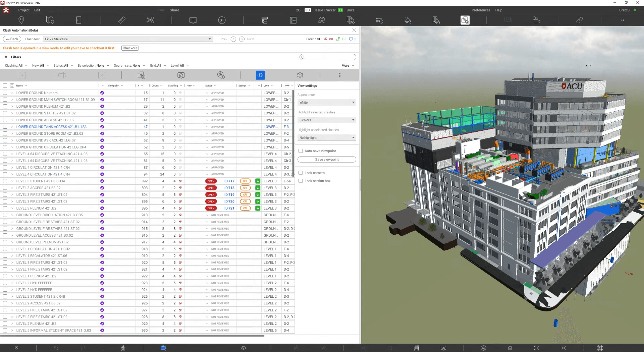Viewport: 644px width, 352px height.
Task: Open the Clash test Fir vs Structure dropdown
Action: pyautogui.click(x=128, y=39)
